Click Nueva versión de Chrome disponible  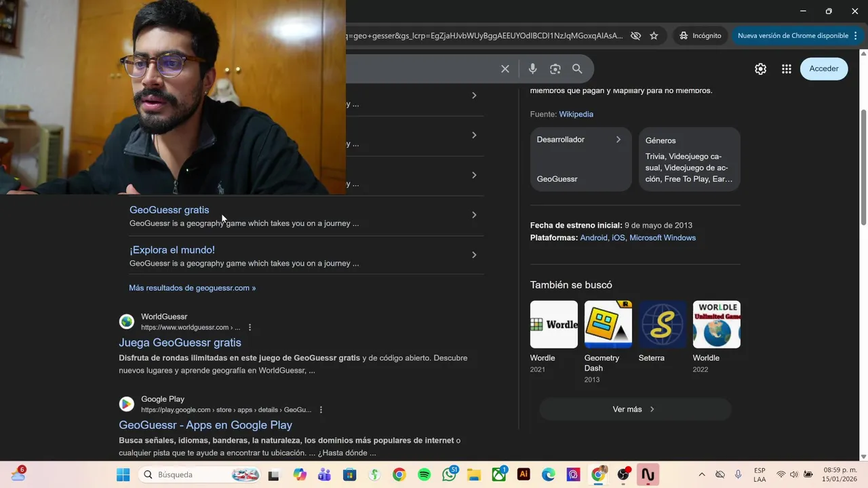coord(792,35)
